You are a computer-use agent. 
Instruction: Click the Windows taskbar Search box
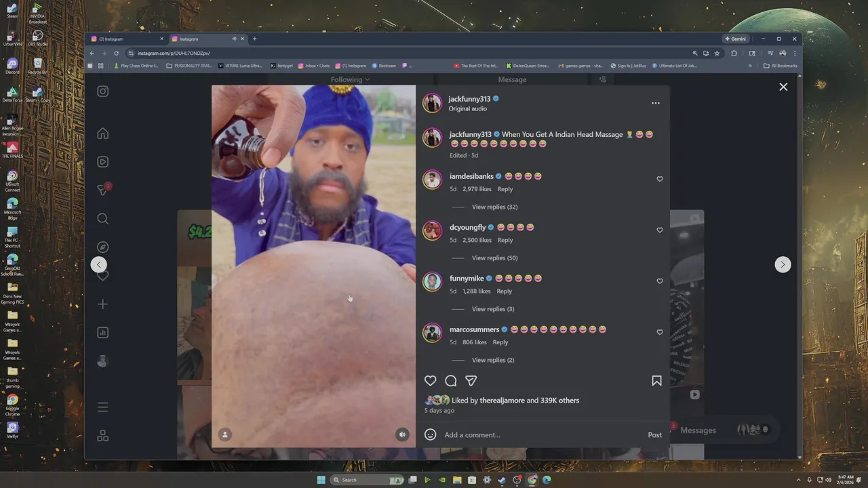367,480
